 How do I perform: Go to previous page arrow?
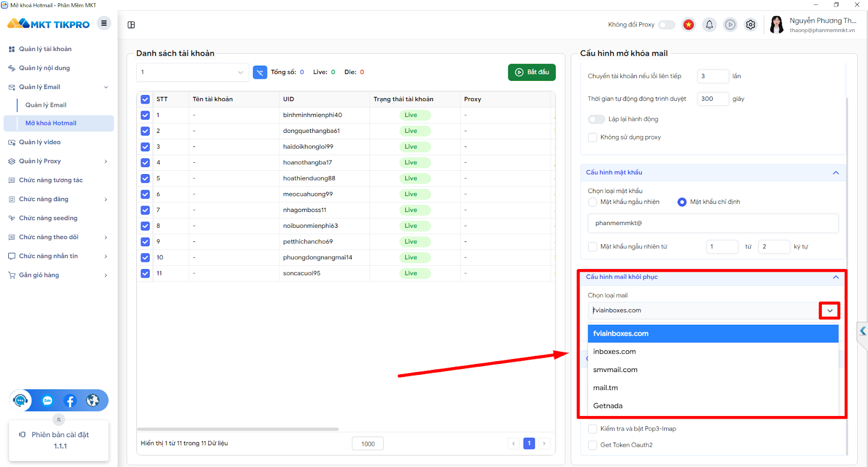514,444
